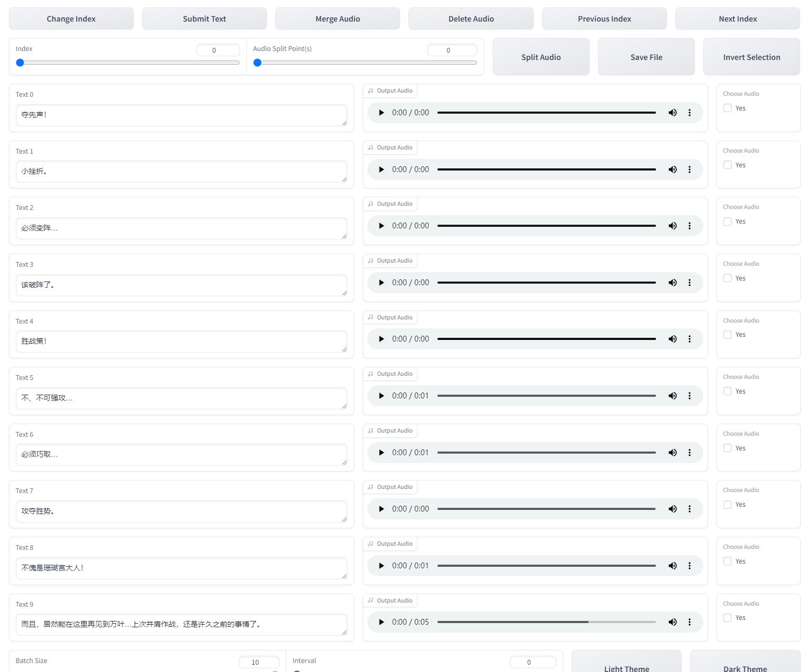Check Choose Audio Yes for Text 1
The height and width of the screenshot is (672, 807).
tap(728, 165)
